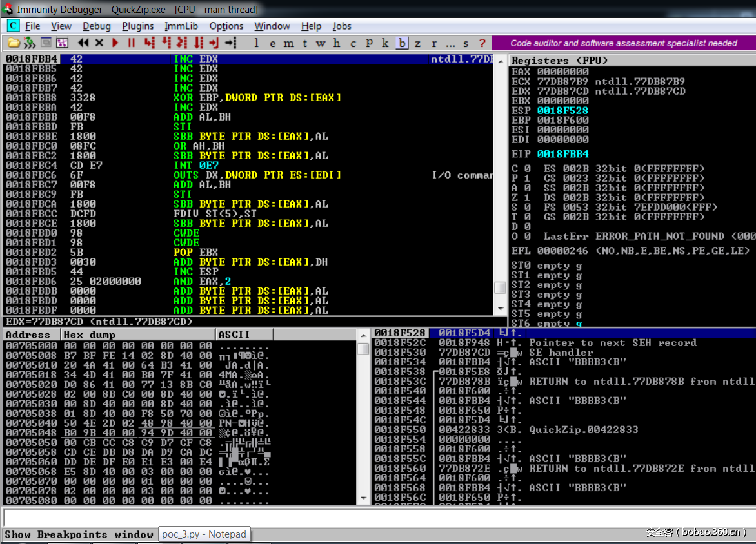Run the program with the red play icon
The image size is (756, 544).
115,43
